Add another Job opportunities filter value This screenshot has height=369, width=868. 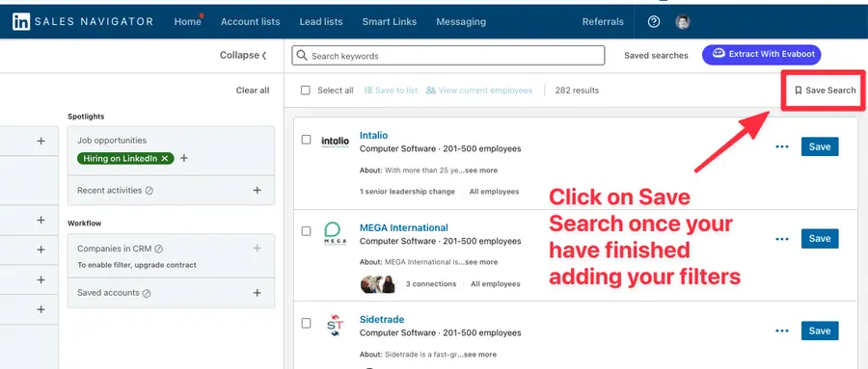coord(184,158)
